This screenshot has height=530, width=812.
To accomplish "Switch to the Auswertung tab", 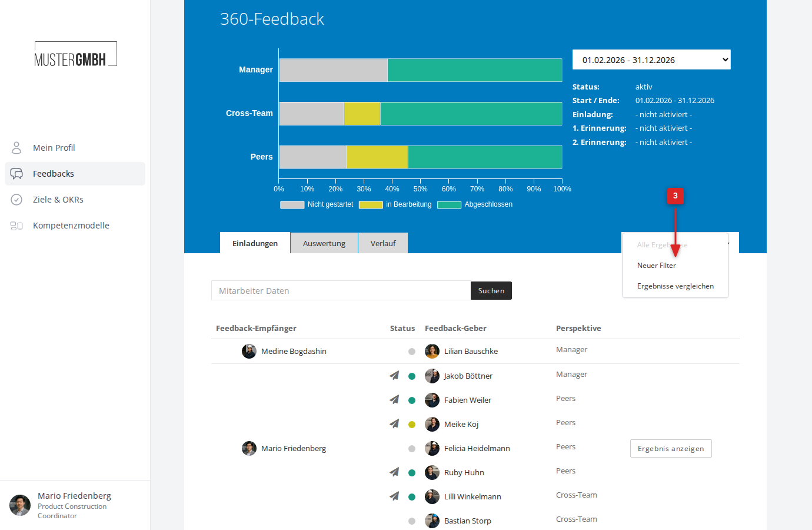I will click(x=324, y=243).
